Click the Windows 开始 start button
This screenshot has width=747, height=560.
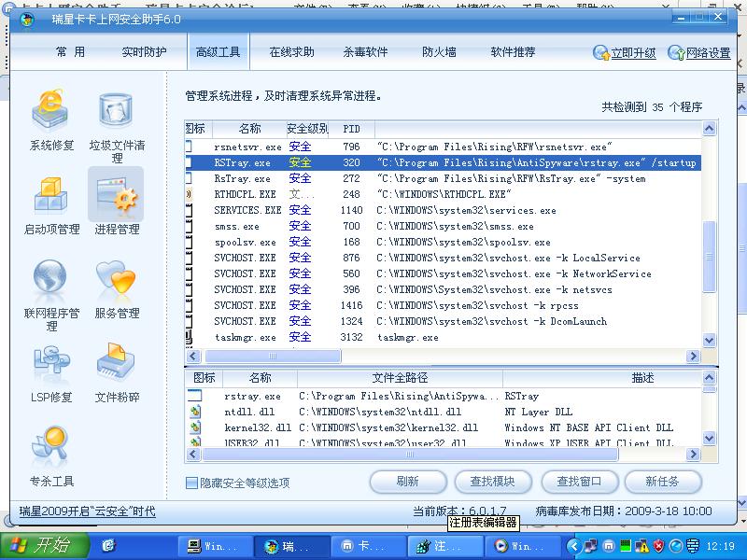44,545
